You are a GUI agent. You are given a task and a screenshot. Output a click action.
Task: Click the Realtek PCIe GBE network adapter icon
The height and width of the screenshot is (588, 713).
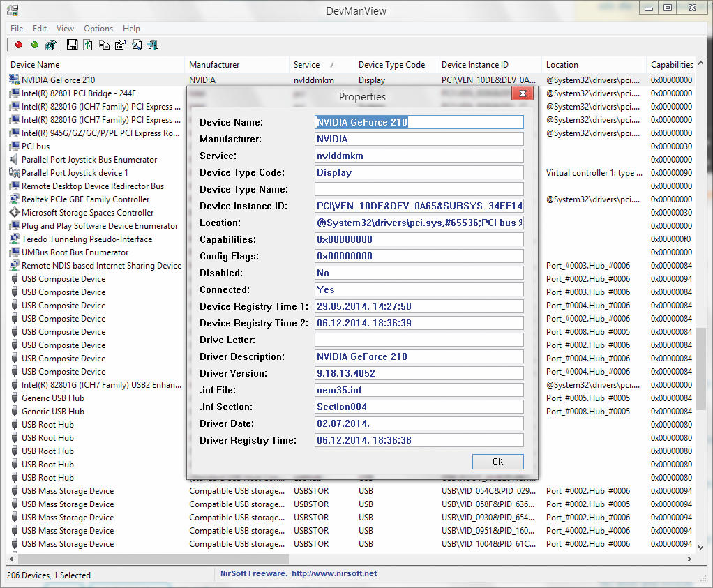pyautogui.click(x=14, y=199)
